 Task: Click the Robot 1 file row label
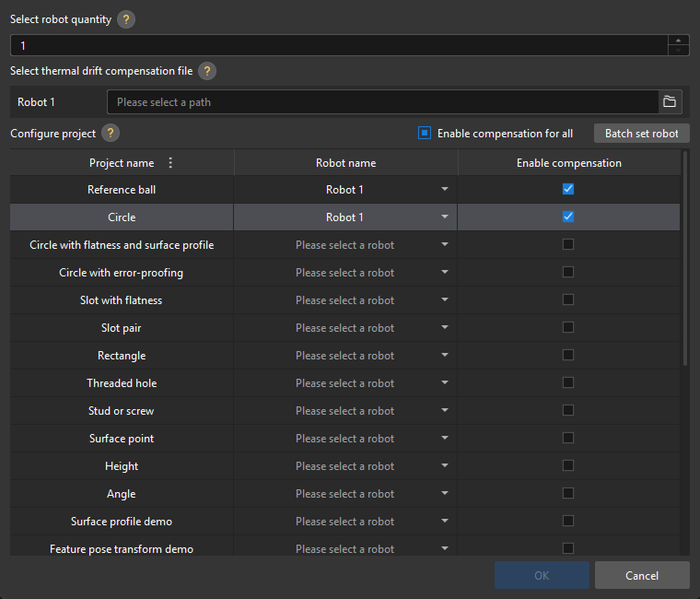point(36,102)
